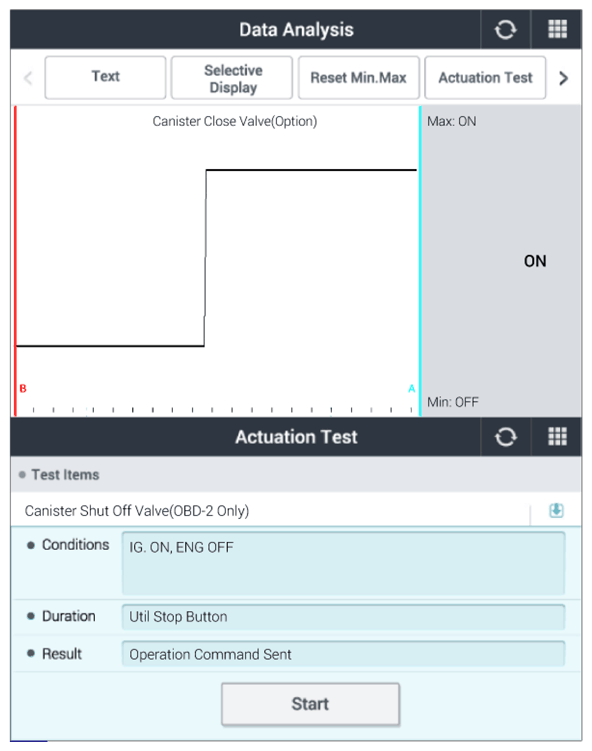This screenshot has width=592, height=751.
Task: Click the download icon beside Canister Shut Off Valve
Action: [556, 511]
